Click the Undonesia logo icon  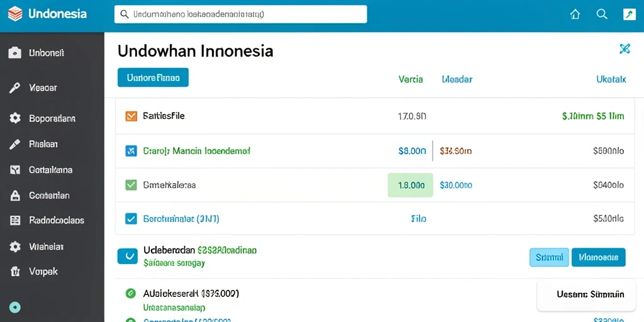point(15,14)
